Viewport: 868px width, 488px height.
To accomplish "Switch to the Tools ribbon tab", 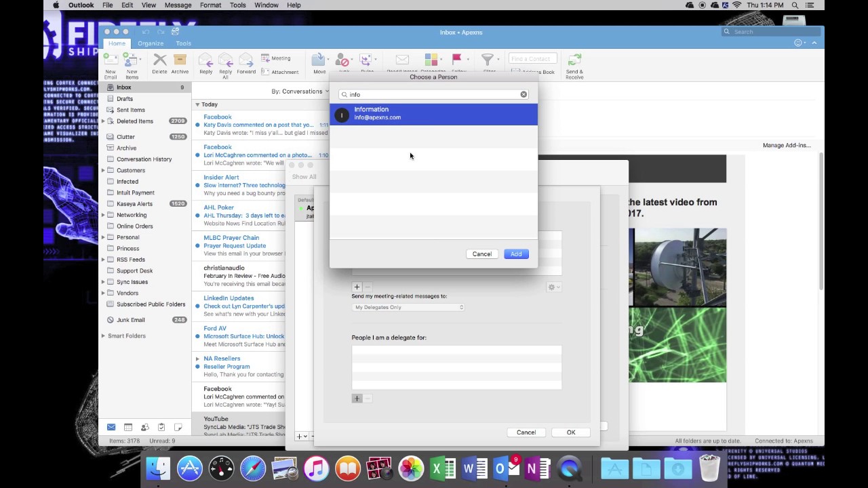I will [183, 43].
